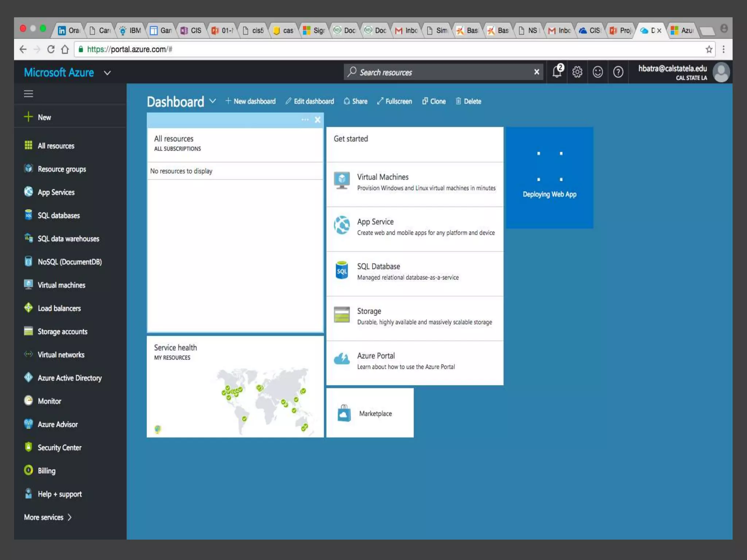
Task: Click the feedback smiley icon
Action: pos(597,72)
